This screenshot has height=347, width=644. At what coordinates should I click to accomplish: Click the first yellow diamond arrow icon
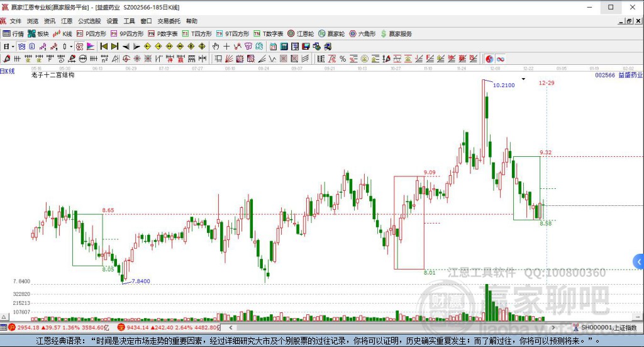(147, 47)
